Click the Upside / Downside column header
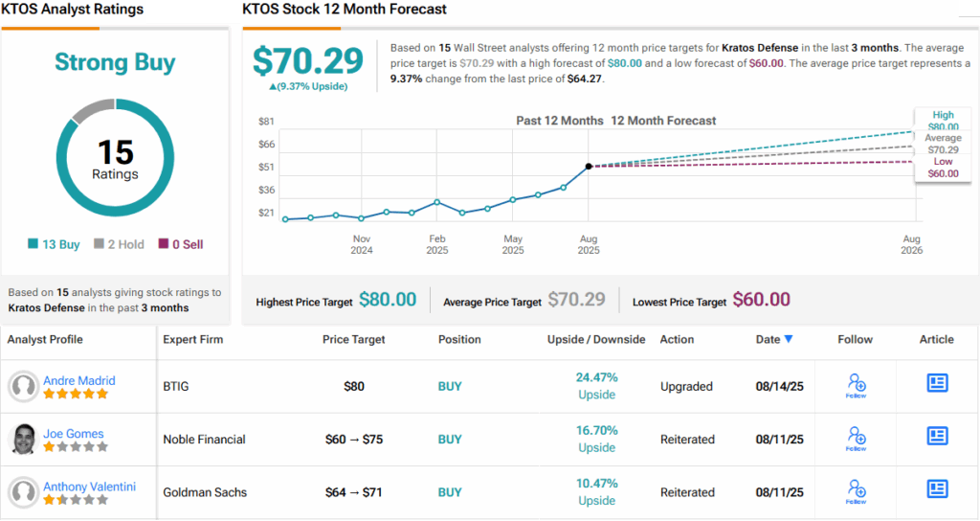Viewport: 980px width, 521px height. coord(596,339)
